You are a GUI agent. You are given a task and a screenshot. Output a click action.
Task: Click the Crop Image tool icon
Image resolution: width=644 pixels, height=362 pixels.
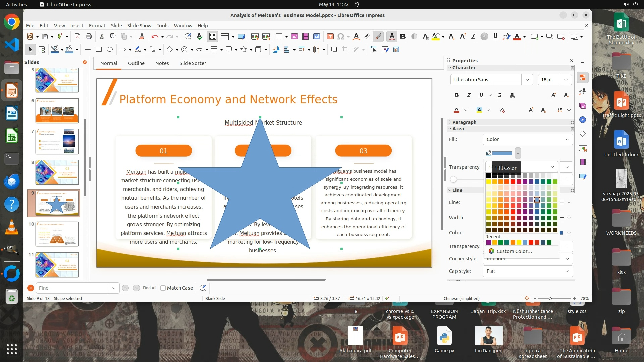345,50
